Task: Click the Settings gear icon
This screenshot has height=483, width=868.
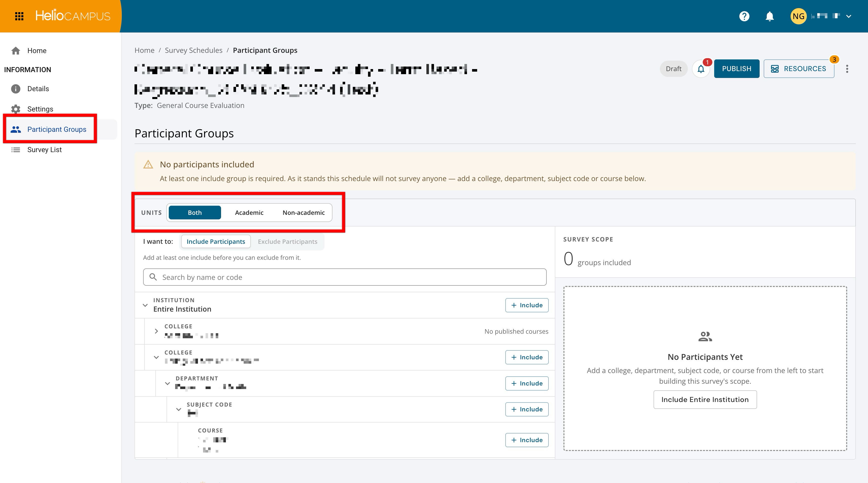Action: (15, 109)
